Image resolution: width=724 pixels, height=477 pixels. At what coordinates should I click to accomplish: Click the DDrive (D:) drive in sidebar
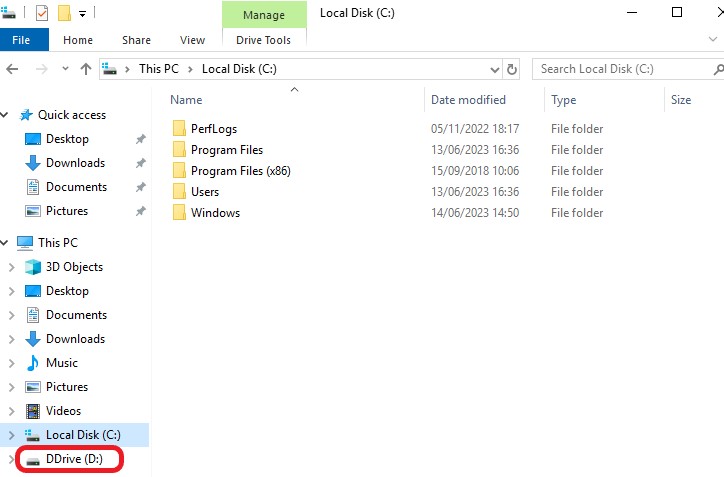pos(73,459)
